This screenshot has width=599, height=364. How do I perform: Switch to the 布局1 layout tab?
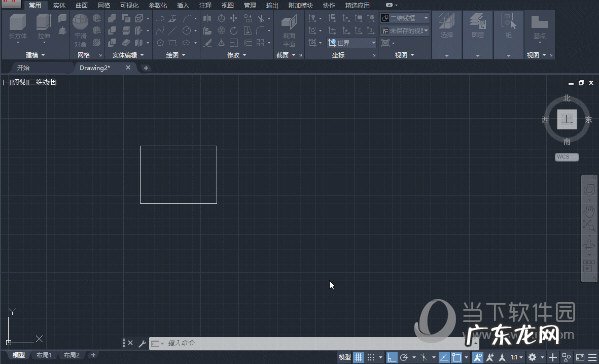44,355
